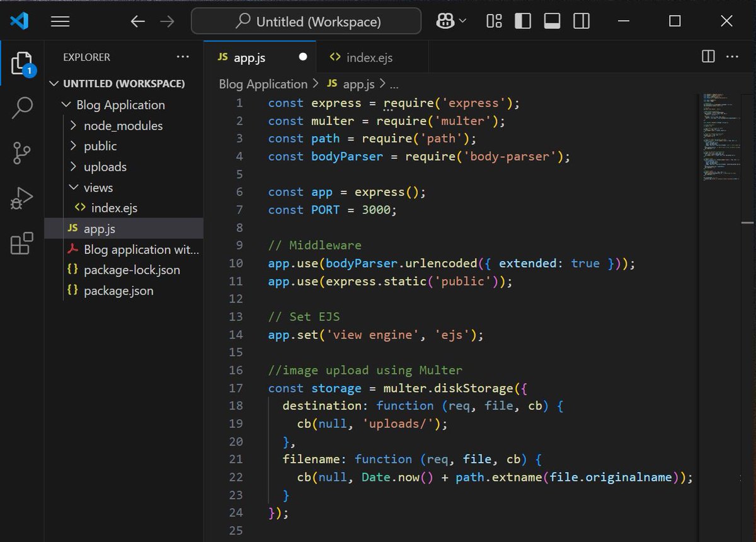Click the cb(null, 'uploads/') line

[x=372, y=424]
